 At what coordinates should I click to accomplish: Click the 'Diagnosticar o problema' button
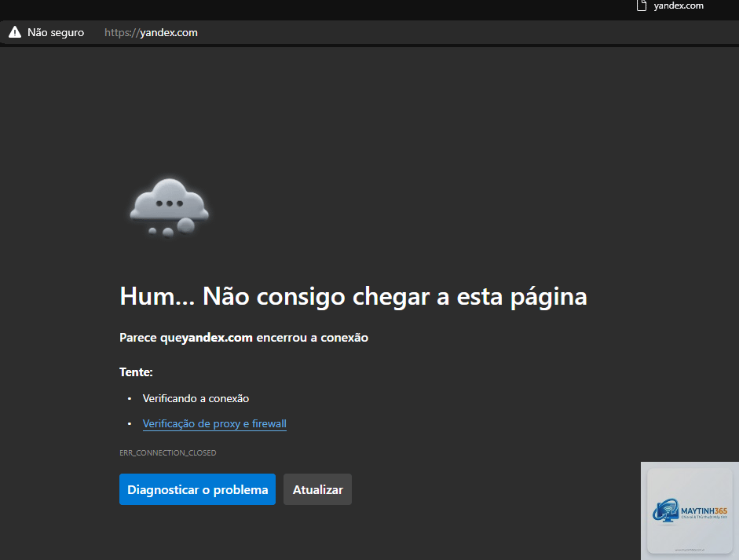pyautogui.click(x=197, y=489)
